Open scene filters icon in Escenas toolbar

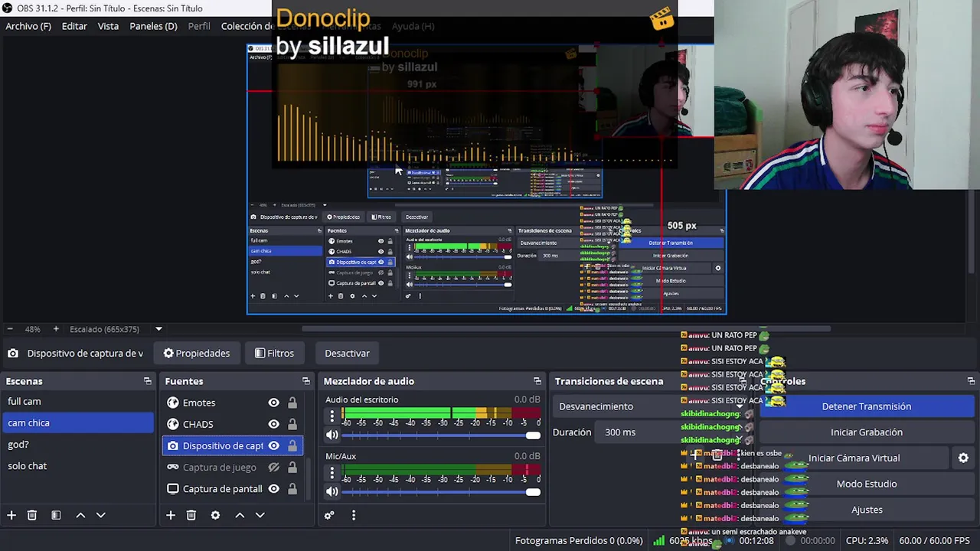click(x=56, y=516)
